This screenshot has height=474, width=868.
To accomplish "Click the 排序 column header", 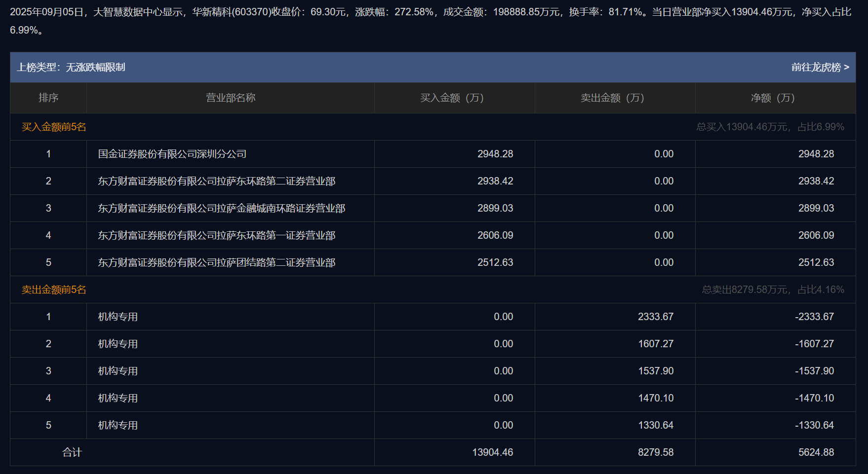I will pyautogui.click(x=48, y=98).
